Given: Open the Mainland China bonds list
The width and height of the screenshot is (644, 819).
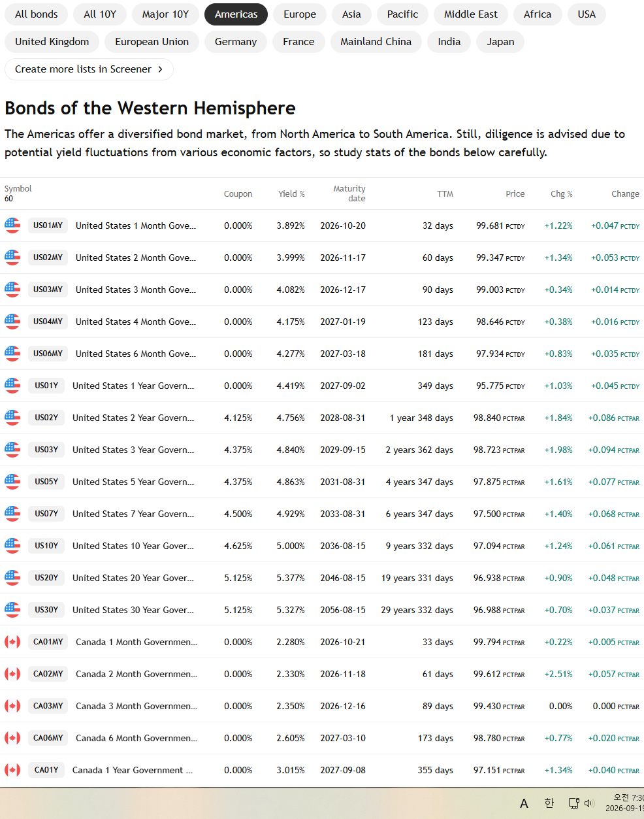Looking at the screenshot, I should (x=376, y=42).
